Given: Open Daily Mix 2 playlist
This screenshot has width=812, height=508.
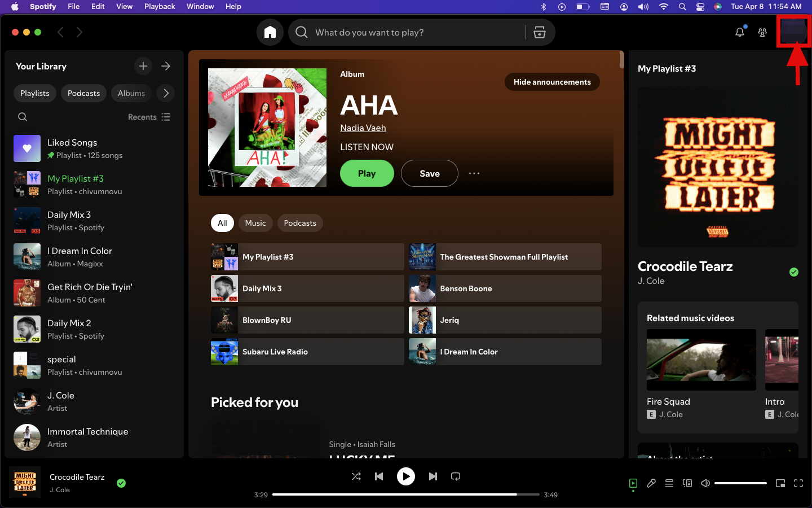Looking at the screenshot, I should [94, 329].
